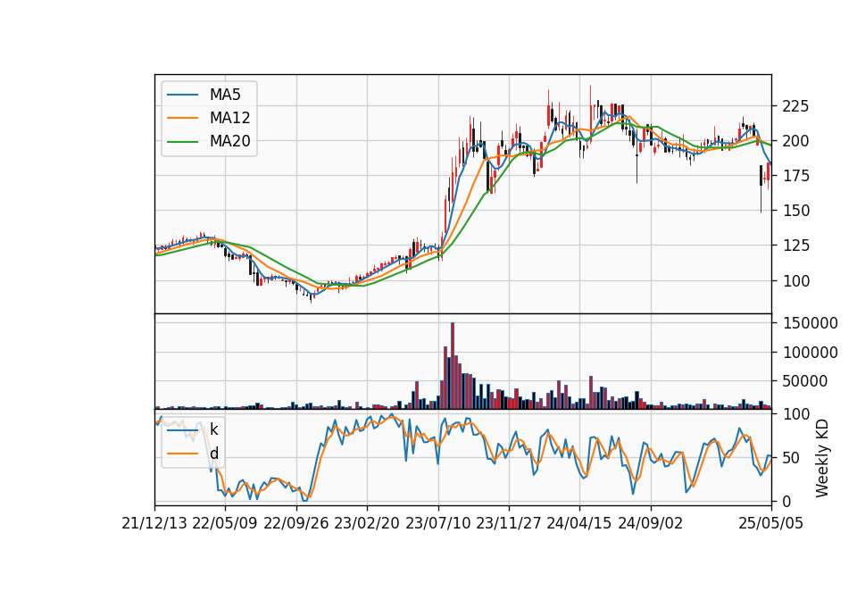Click the 22/05/09 date tick label

pos(225,523)
